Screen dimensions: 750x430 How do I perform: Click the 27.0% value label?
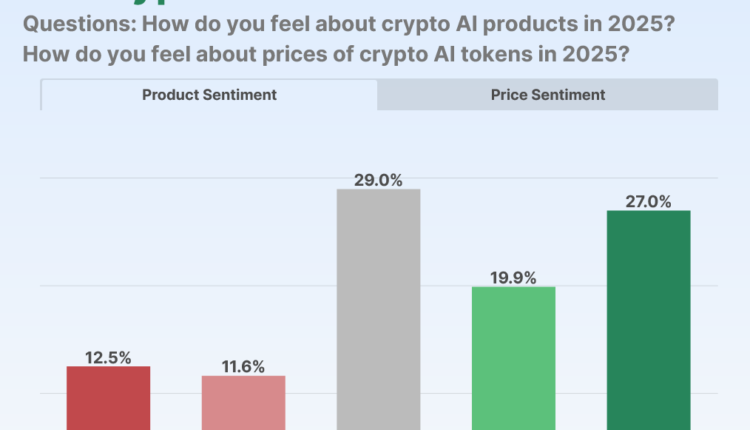point(648,201)
